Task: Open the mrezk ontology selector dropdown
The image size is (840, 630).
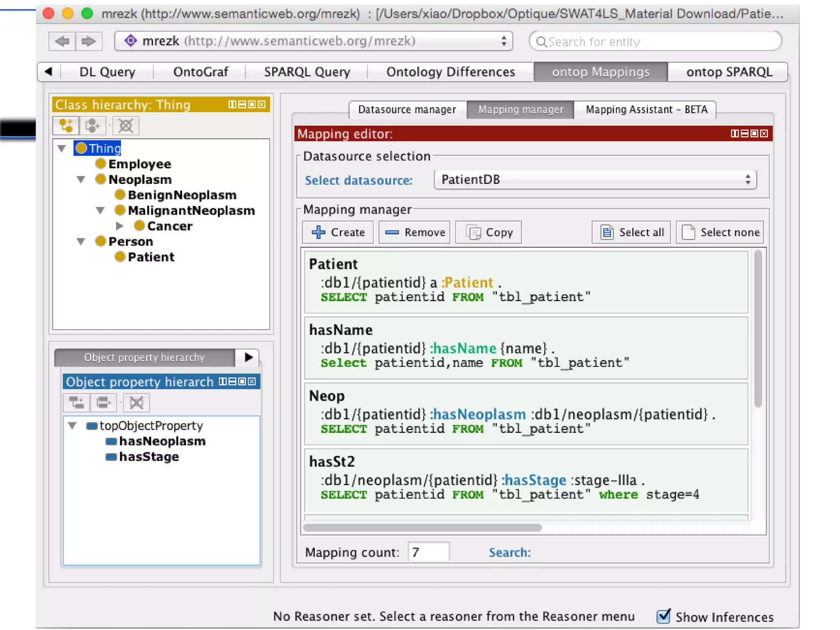Action: pos(313,41)
